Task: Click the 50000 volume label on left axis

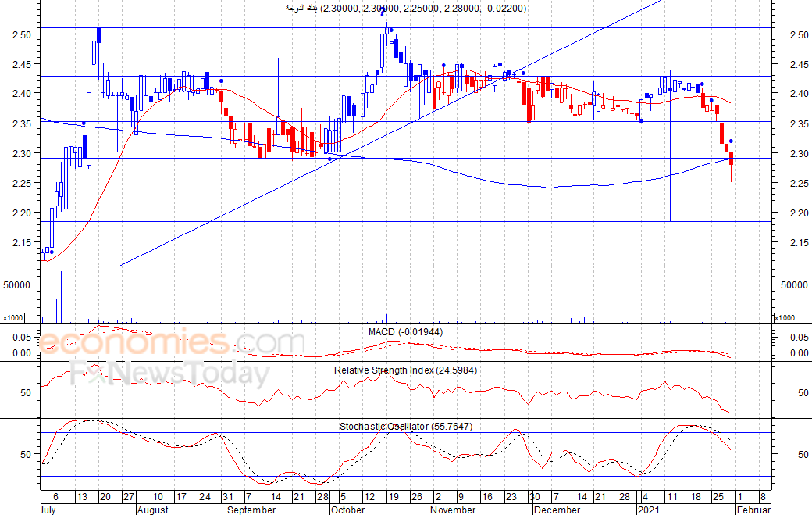Action: [17, 285]
